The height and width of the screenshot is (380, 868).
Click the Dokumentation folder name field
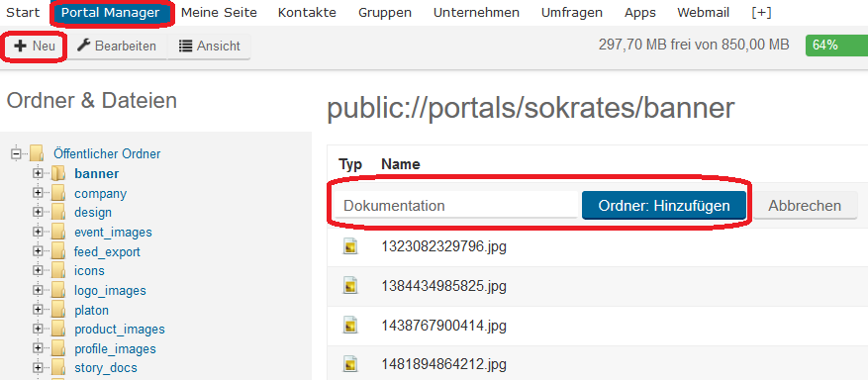(x=455, y=206)
